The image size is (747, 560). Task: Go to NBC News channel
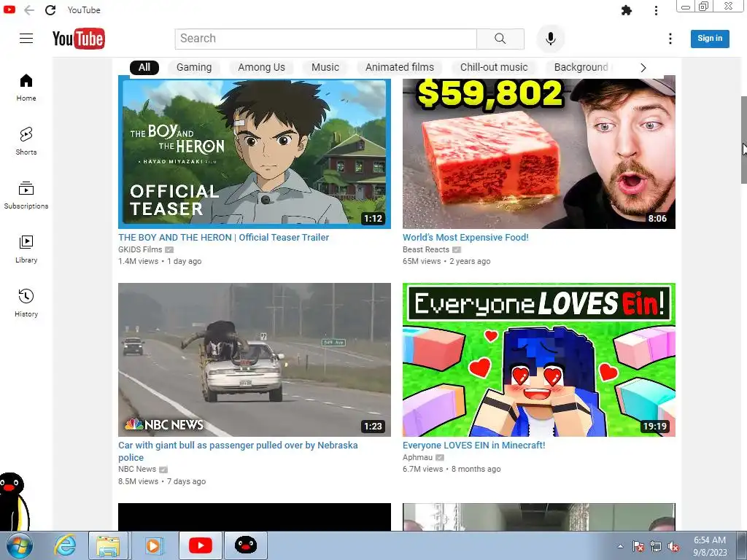click(x=137, y=469)
